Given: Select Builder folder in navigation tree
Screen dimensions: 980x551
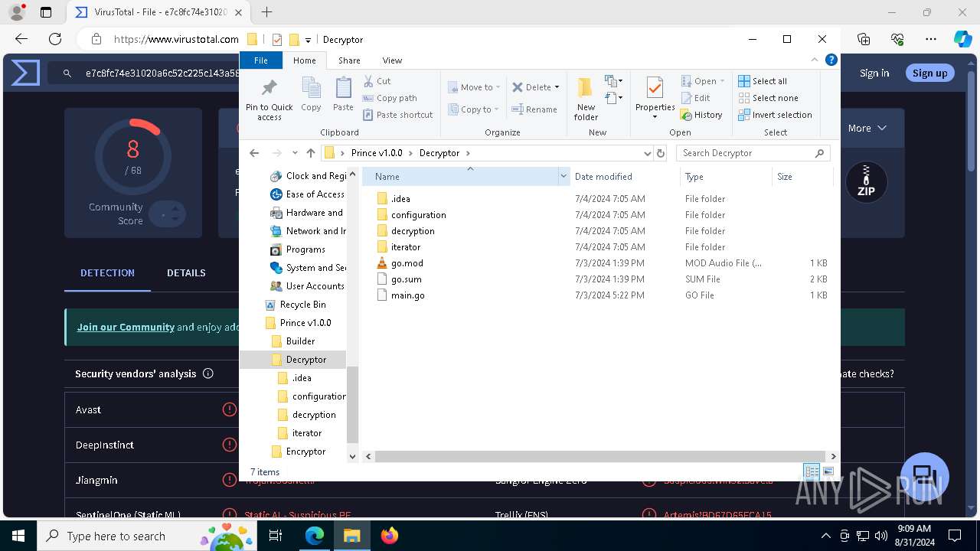Looking at the screenshot, I should coord(300,341).
